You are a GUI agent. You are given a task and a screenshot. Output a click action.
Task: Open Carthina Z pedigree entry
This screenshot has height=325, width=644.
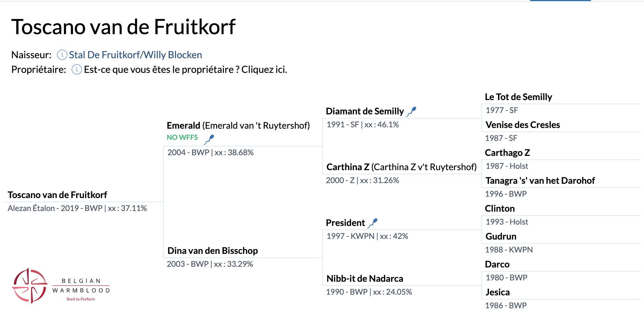(401, 167)
